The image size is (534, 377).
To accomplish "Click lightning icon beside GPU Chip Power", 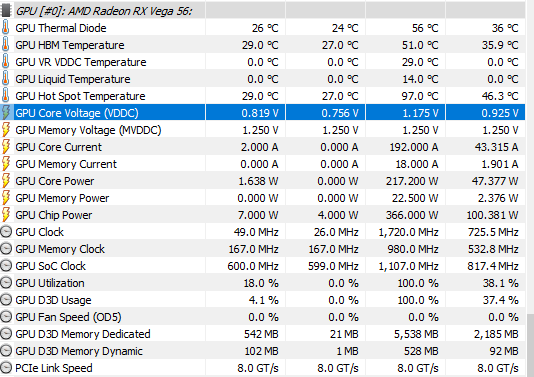I will (6, 215).
